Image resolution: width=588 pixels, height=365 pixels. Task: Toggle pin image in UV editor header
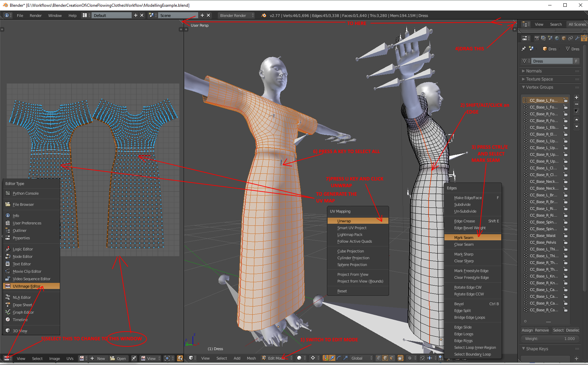134,358
